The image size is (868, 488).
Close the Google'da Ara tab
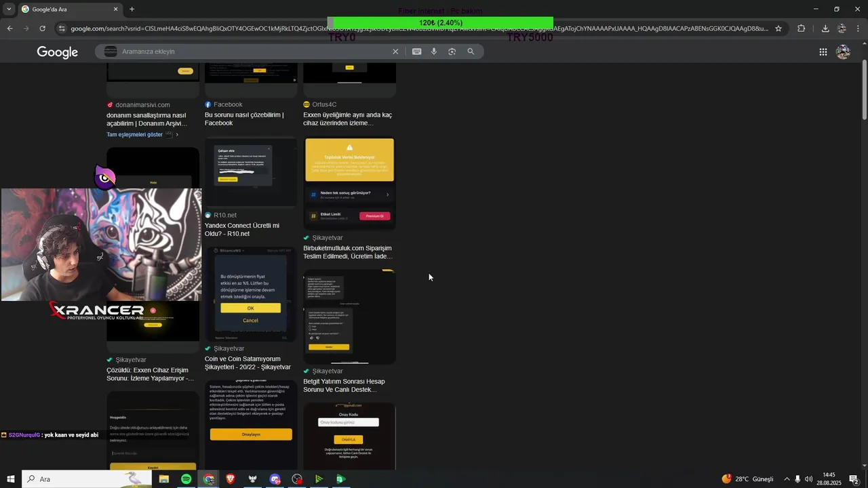point(115,9)
